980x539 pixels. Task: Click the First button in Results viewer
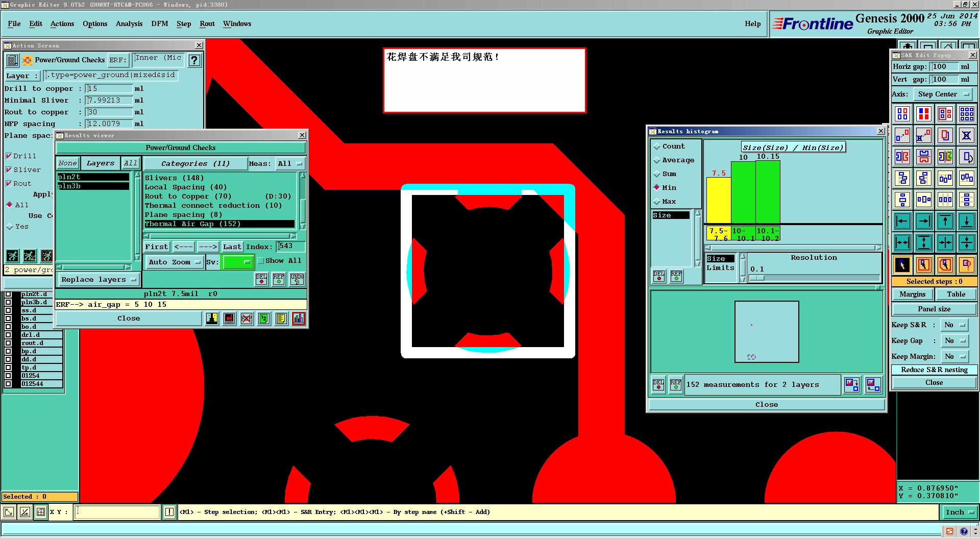(156, 247)
